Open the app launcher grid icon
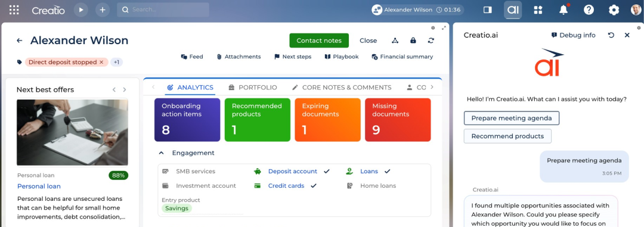Image resolution: width=644 pixels, height=227 pixels. [14, 10]
